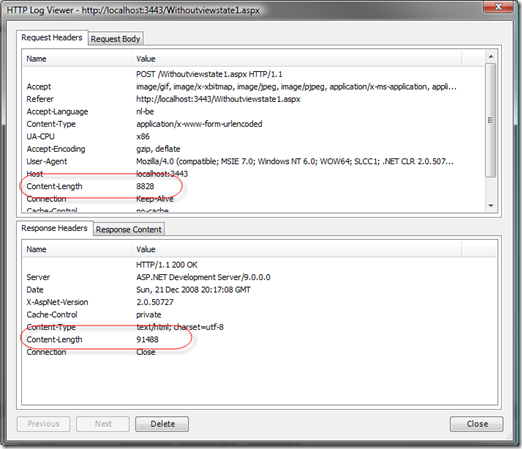Image resolution: width=522 pixels, height=449 pixels.
Task: Select the User-Agent header row
Action: click(253, 161)
